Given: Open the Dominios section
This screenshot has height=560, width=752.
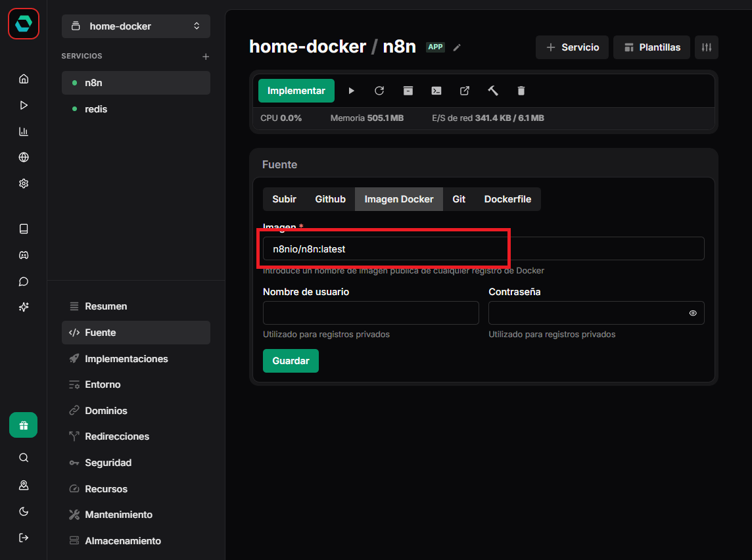Looking at the screenshot, I should [x=135, y=411].
